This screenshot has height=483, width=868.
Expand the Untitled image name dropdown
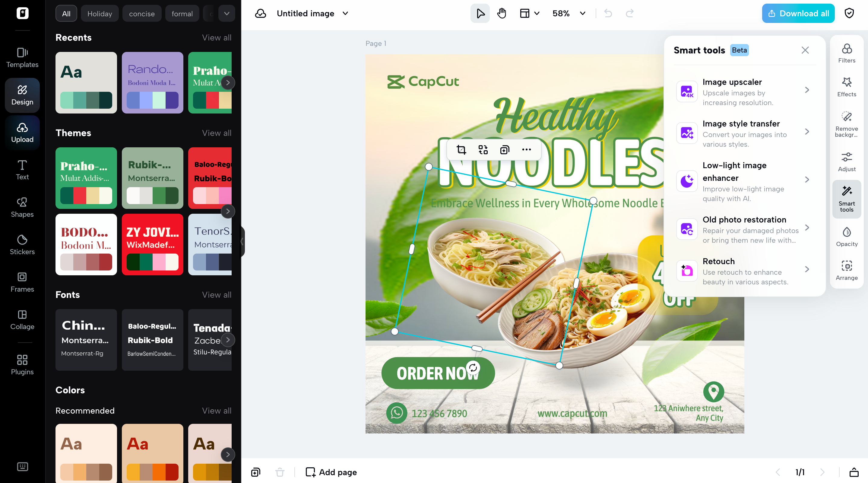tap(345, 14)
